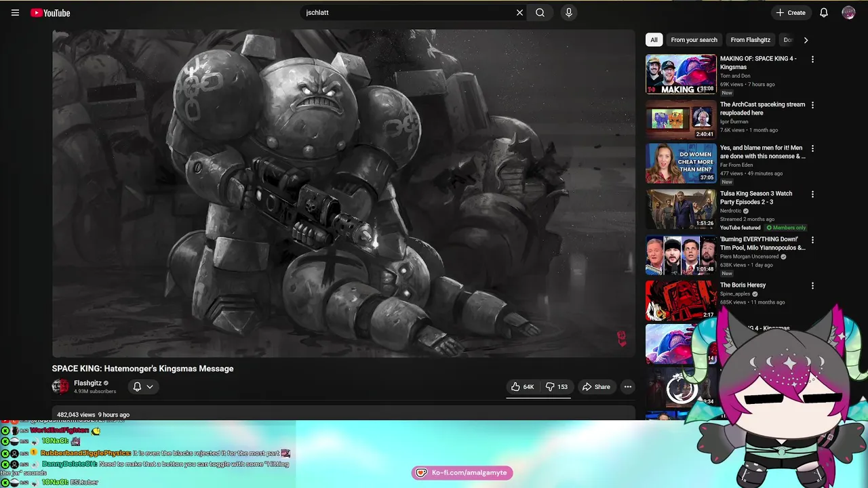Viewport: 868px width, 488px height.
Task: Go to YouTube home via logo
Action: [x=50, y=13]
